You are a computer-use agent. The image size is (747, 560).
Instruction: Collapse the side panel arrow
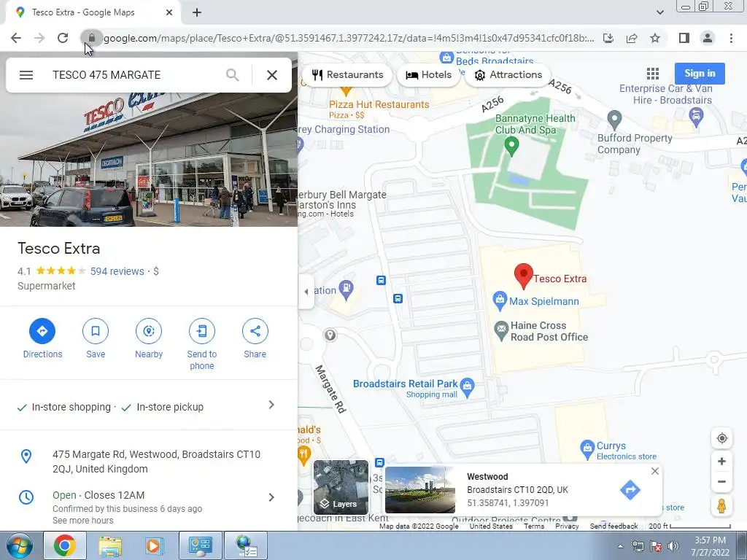pyautogui.click(x=306, y=292)
